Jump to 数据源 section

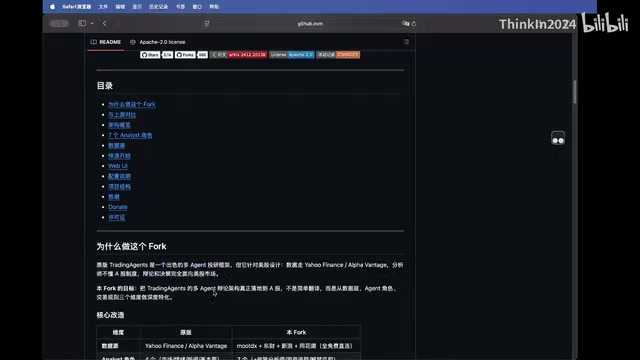[x=116, y=145]
